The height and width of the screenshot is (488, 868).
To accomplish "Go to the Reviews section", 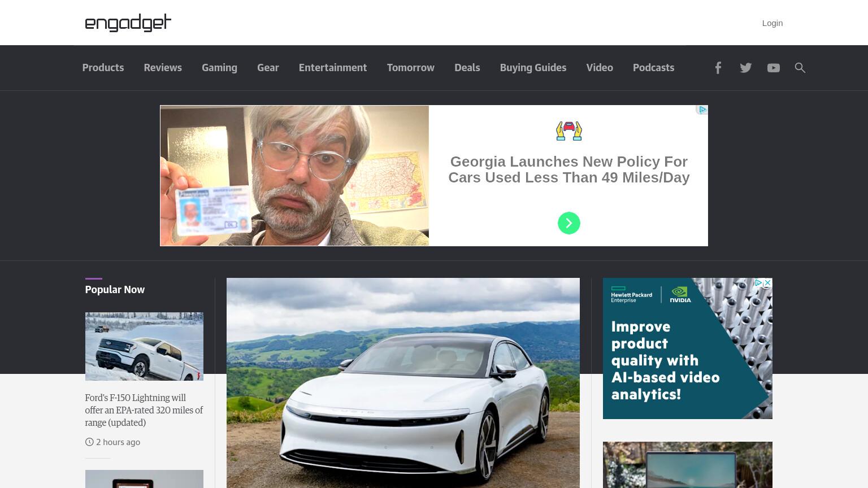I will [163, 68].
